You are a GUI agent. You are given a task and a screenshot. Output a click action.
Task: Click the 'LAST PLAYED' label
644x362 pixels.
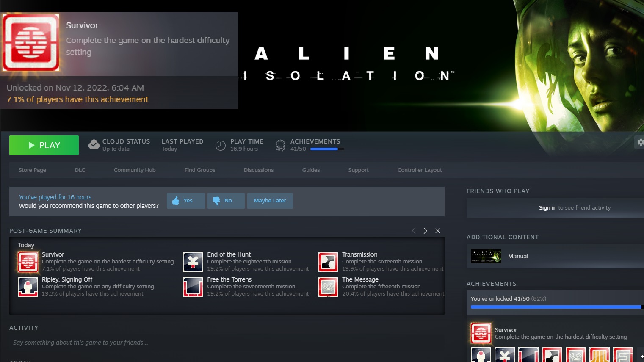(182, 141)
